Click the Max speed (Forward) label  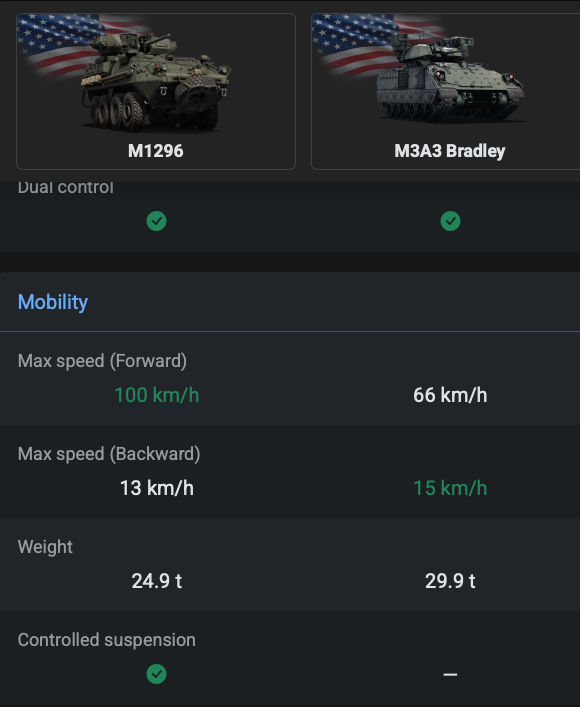coord(102,361)
